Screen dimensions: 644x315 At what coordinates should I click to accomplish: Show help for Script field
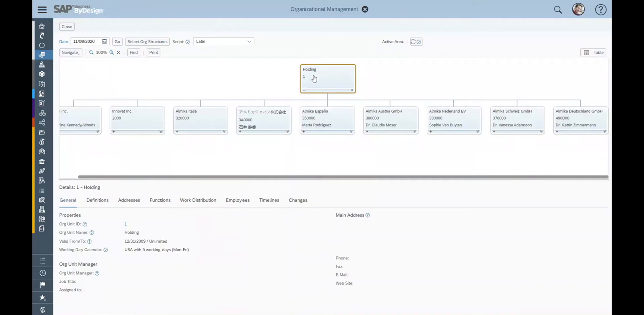[188, 42]
